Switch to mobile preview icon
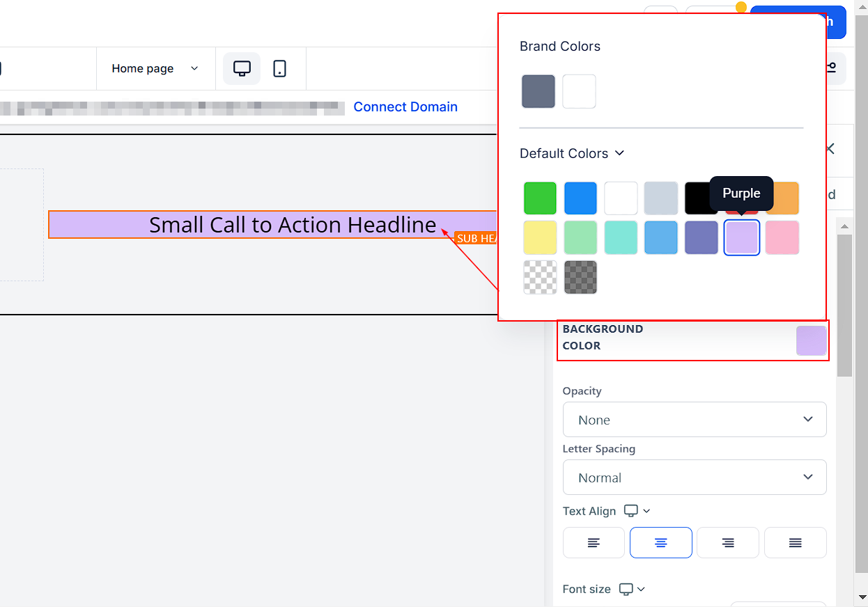Image resolution: width=868 pixels, height=607 pixels. point(280,68)
